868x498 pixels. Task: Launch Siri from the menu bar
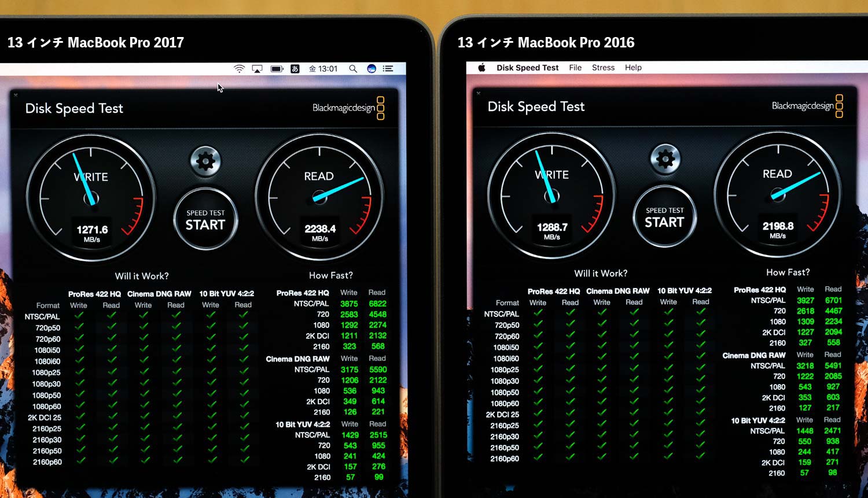(x=372, y=68)
